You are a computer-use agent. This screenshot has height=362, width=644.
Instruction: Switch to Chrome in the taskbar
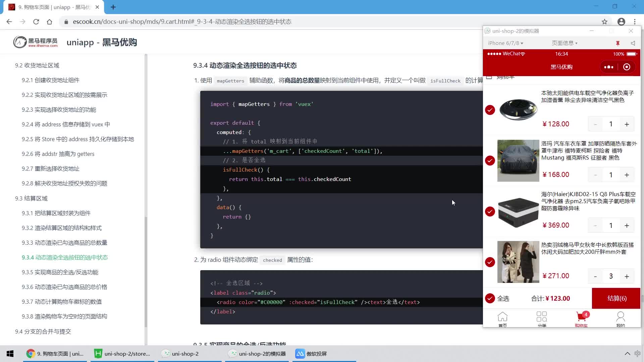coord(55,354)
